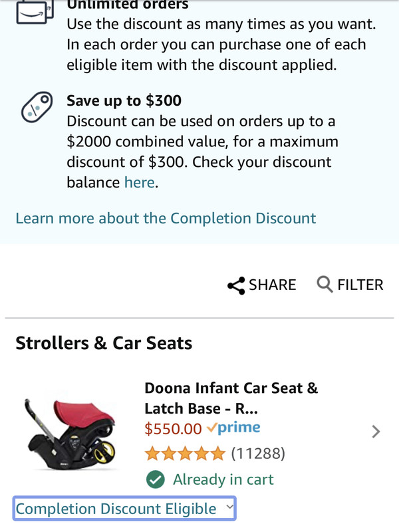The height and width of the screenshot is (532, 399).
Task: Open the discount balance 'here' link
Action: pos(139,182)
